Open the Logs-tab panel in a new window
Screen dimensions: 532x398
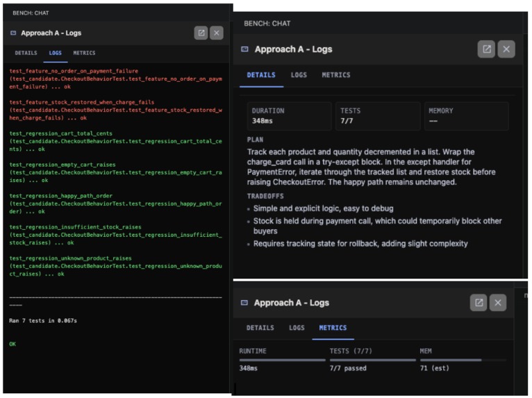[x=201, y=33]
